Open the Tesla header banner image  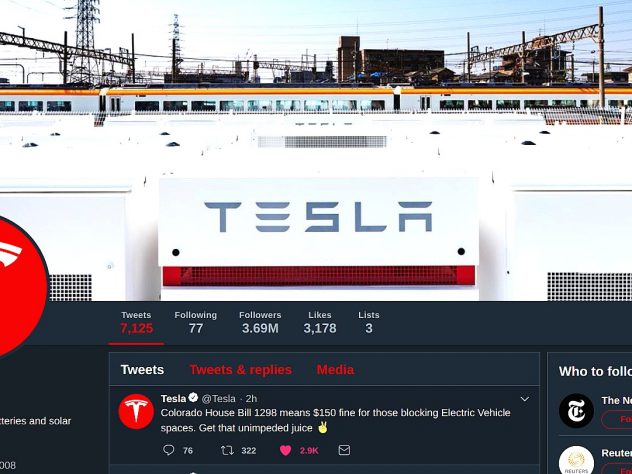pos(316,150)
